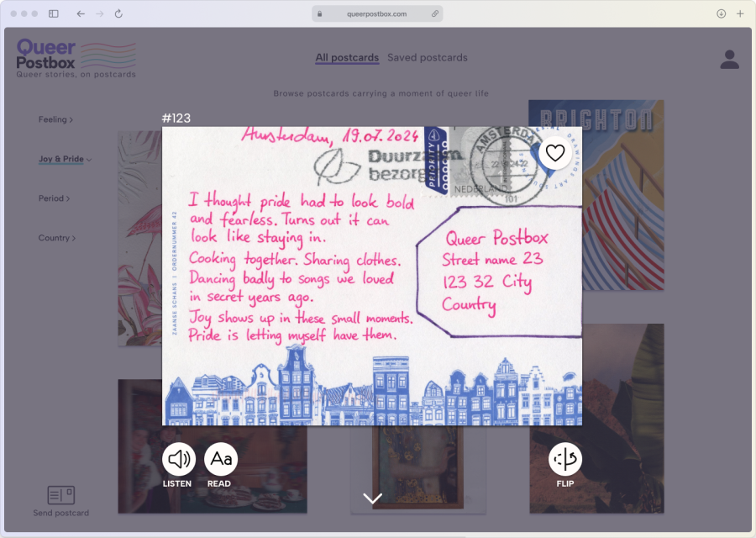Expand the Period filter
Screen dimensions: 756x538
(x=54, y=198)
